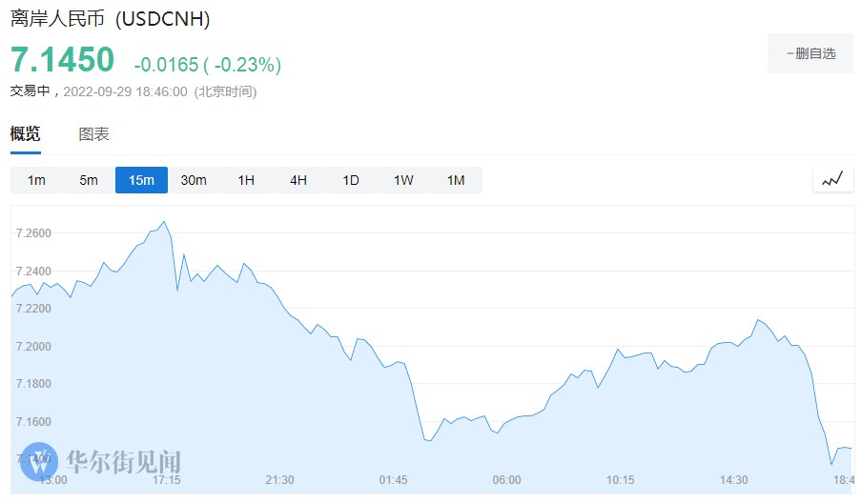
Task: Click the 7.1450 current price
Action: [63, 60]
